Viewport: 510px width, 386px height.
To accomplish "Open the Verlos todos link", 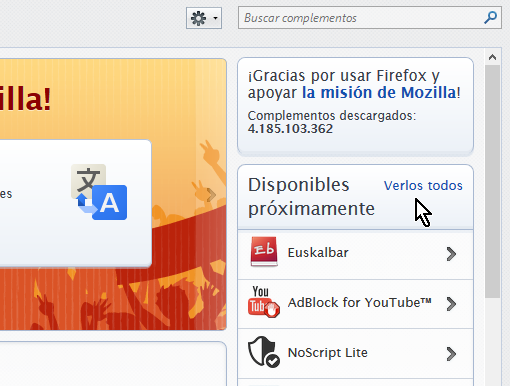I will coord(423,186).
